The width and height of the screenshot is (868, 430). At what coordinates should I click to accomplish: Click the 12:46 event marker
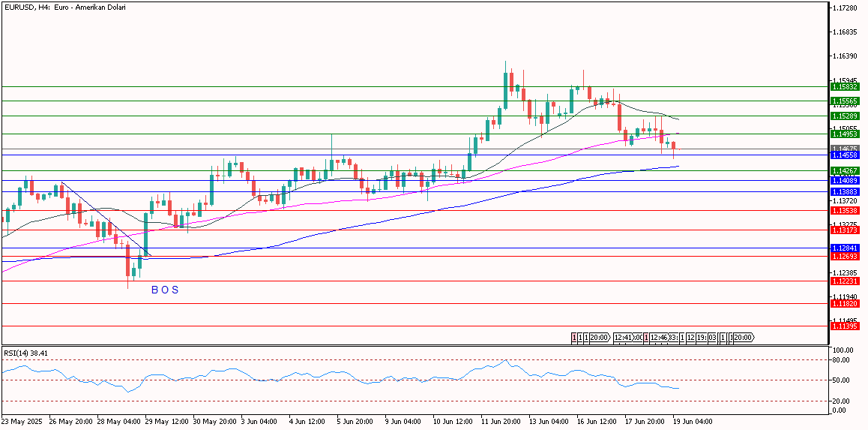(659, 338)
